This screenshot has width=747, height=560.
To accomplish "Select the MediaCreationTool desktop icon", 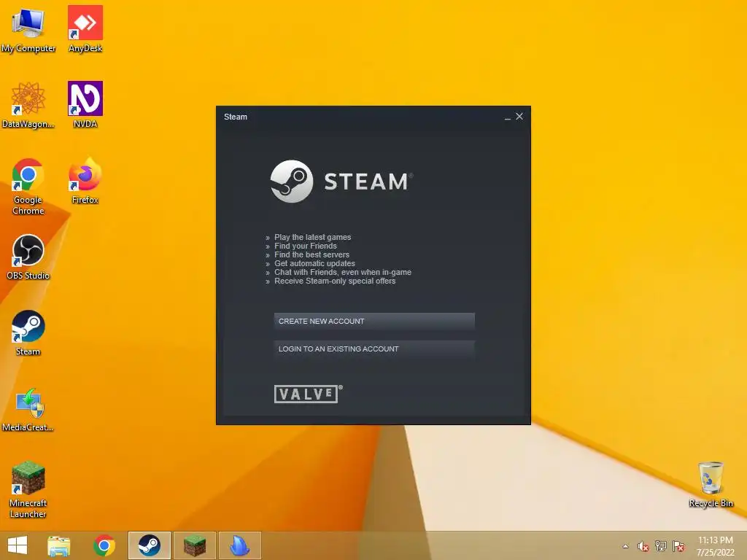I will click(28, 410).
